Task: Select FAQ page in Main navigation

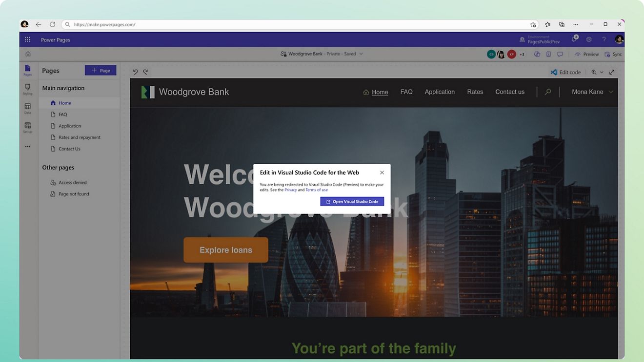Action: [80, 114]
